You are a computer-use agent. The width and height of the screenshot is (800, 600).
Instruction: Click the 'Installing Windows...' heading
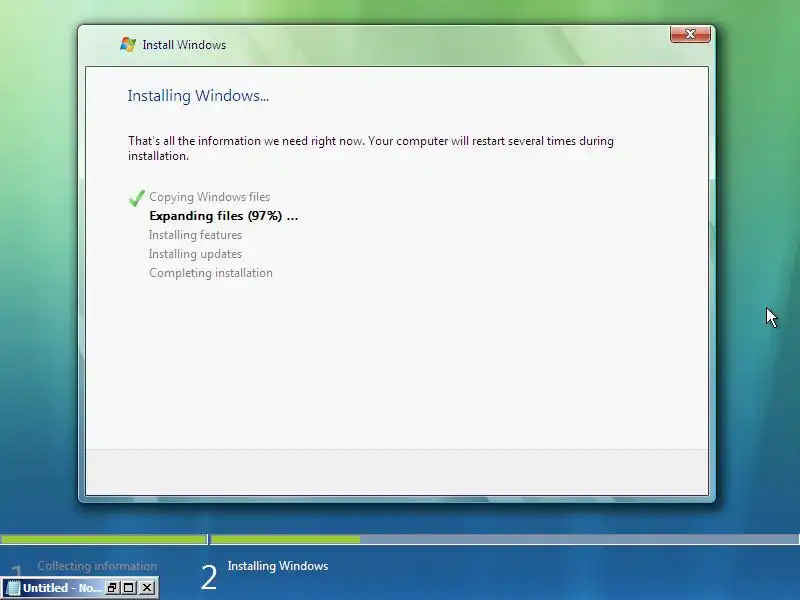(198, 96)
